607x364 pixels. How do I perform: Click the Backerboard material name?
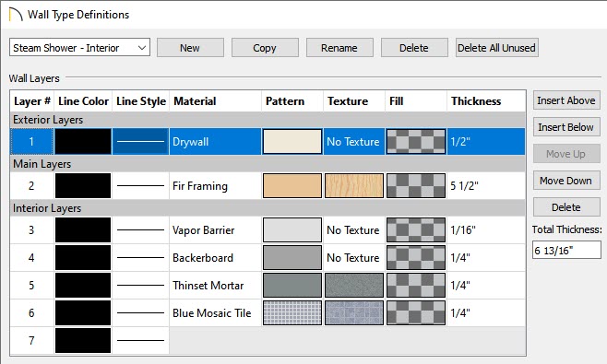coord(203,258)
